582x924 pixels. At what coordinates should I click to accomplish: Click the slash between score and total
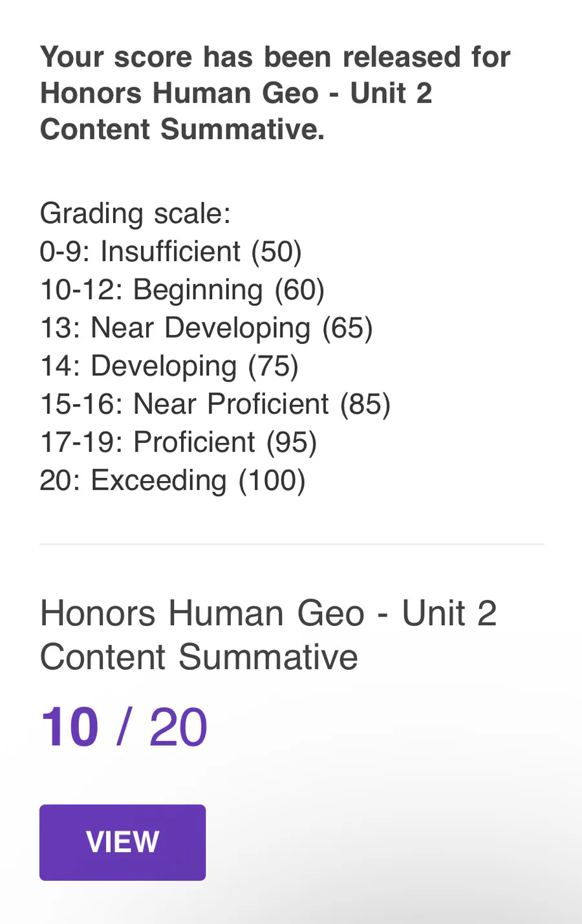[124, 728]
